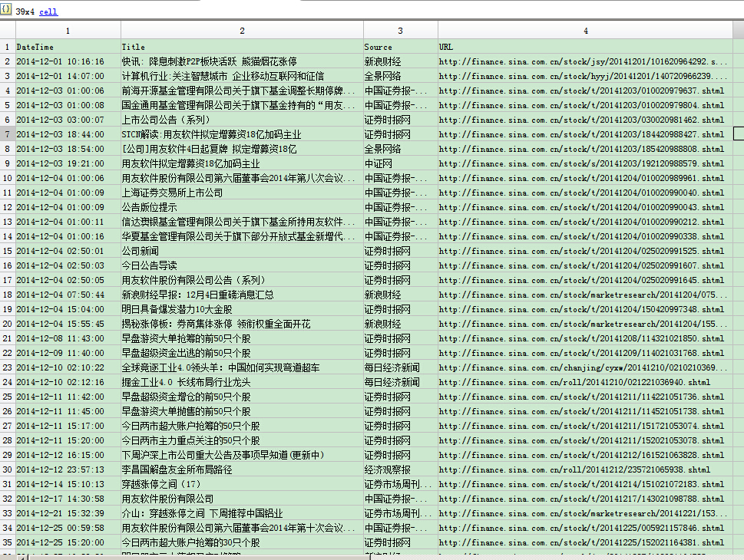Select title 今日公告导读
744x560 pixels.
[x=242, y=265]
